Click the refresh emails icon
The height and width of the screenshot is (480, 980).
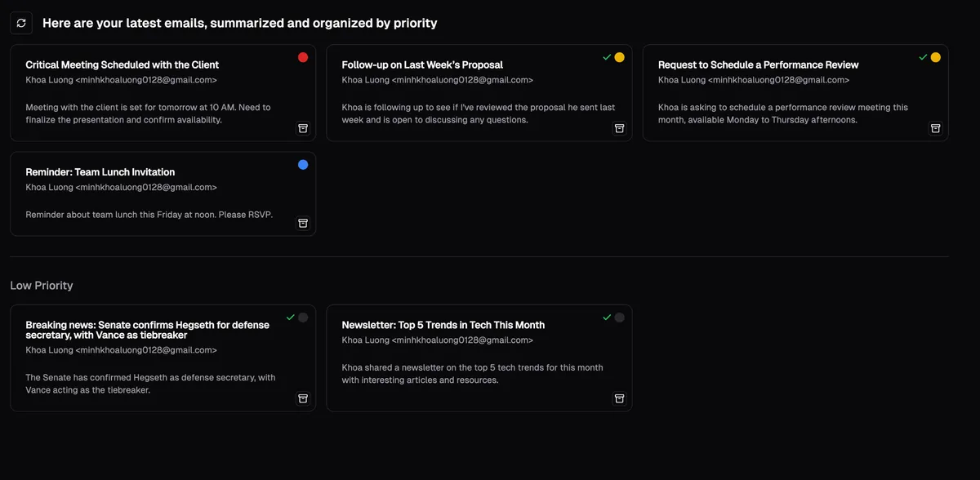pos(20,23)
